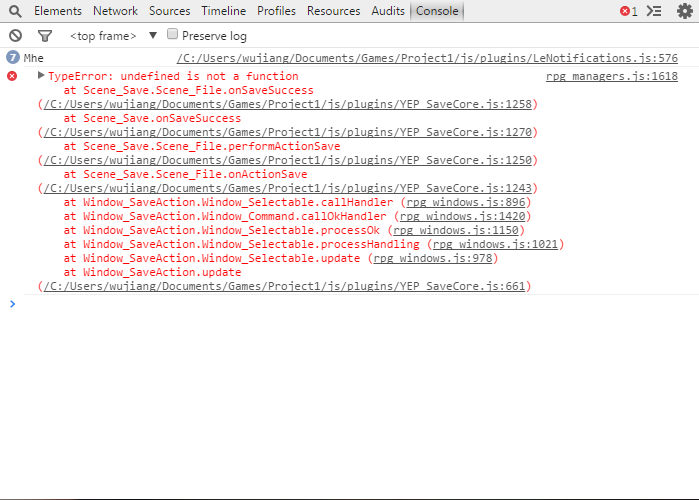Click the blue 7 message count badge
This screenshot has width=699, height=500.
pos(12,57)
